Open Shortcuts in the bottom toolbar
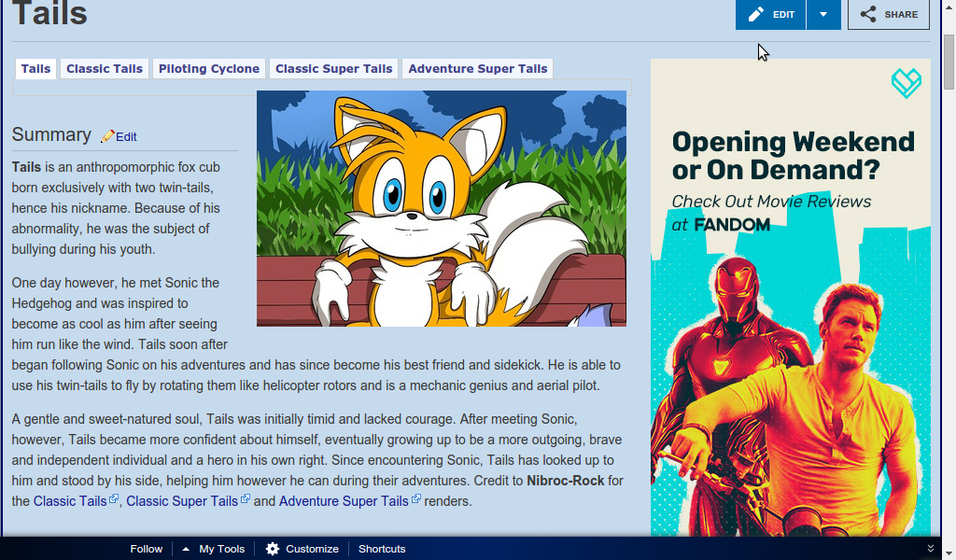Viewport: 956px width, 560px height. click(x=382, y=549)
